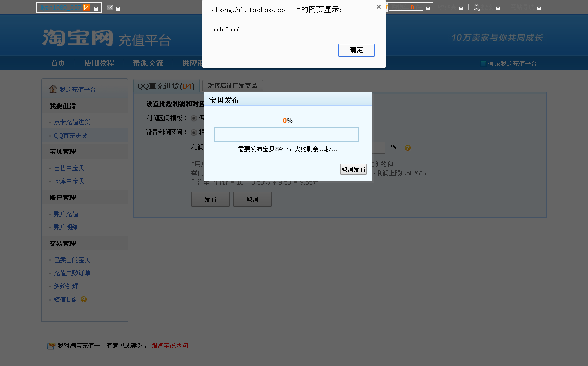Click the 账户管理 section heading
The height and width of the screenshot is (366, 588).
[x=62, y=197]
